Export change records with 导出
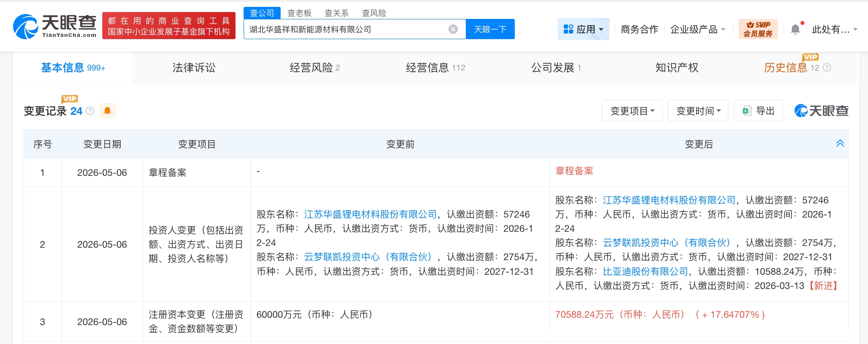Viewport: 868px width, 344px height. 758,111
